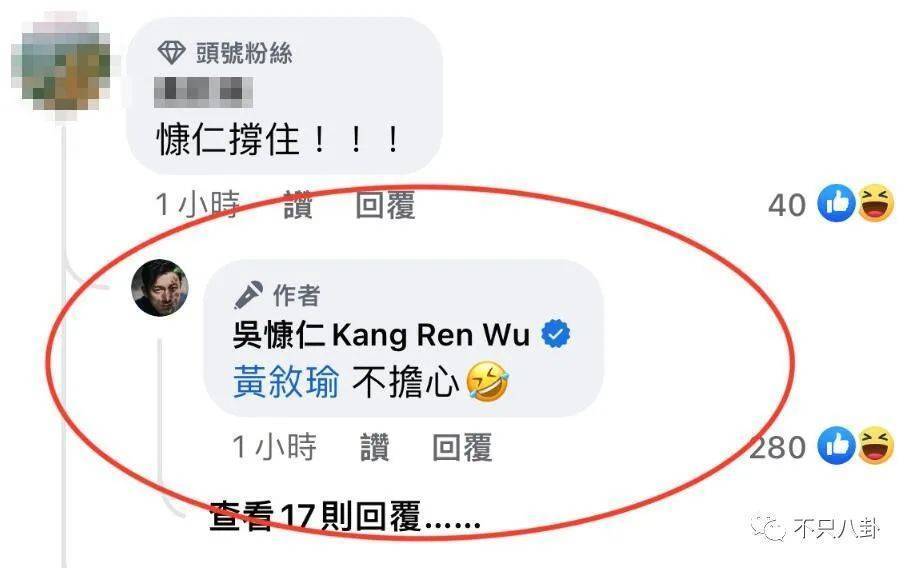Click the author microphone badge icon
Image resolution: width=910 pixels, height=568 pixels.
[248, 295]
